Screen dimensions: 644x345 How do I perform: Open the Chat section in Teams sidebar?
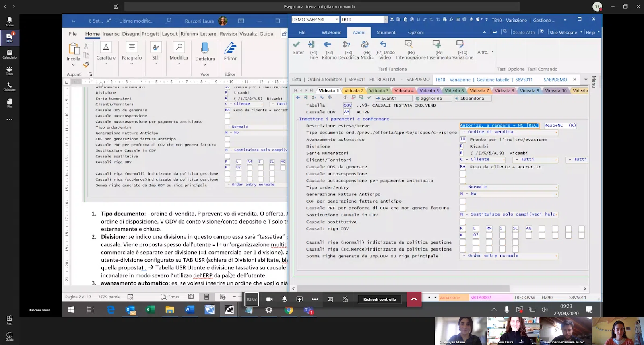coord(10,37)
